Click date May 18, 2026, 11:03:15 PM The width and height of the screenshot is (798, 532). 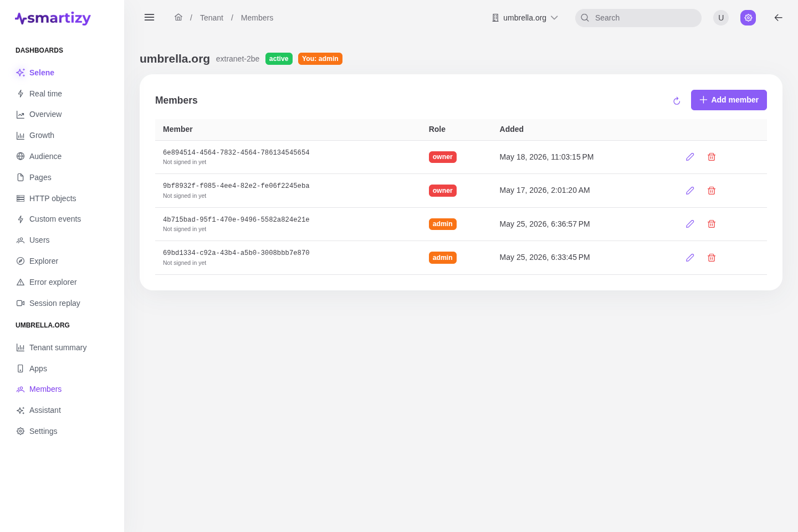tap(546, 157)
